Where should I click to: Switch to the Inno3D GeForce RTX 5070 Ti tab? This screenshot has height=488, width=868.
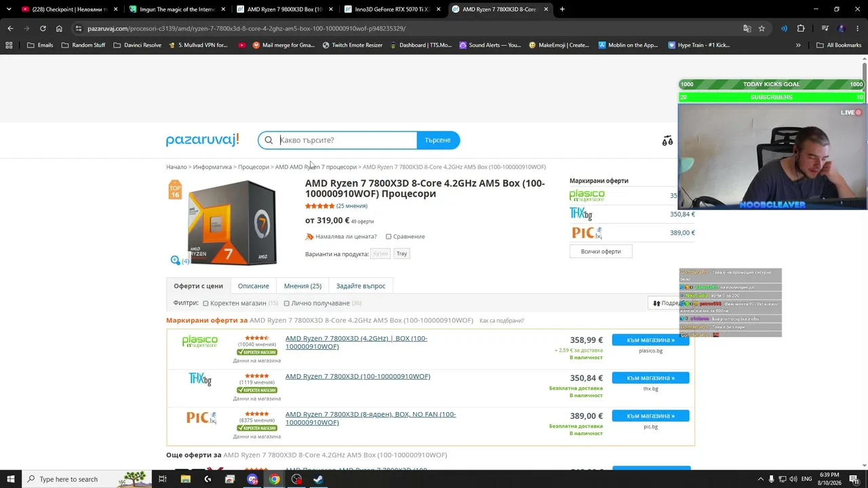391,9
